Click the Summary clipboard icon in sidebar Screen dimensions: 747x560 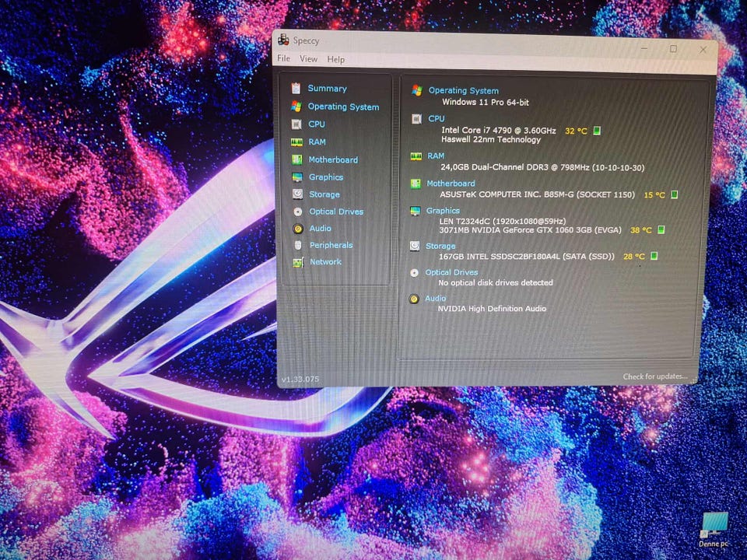click(296, 88)
